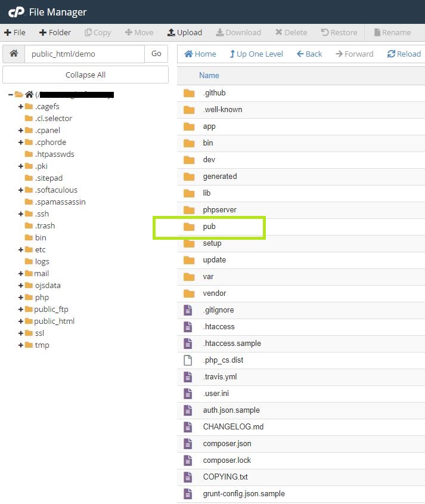Image resolution: width=425 pixels, height=504 pixels.
Task: Create a new file with +File
Action: tap(15, 32)
